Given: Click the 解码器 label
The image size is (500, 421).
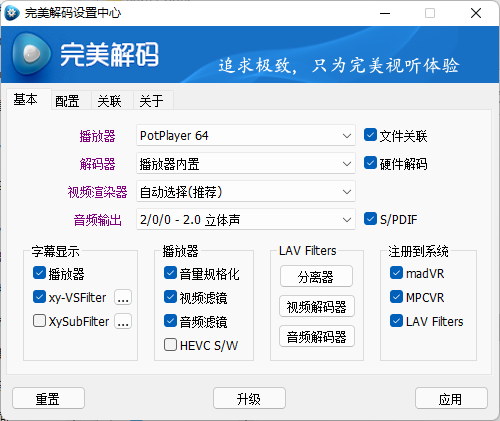Looking at the screenshot, I should click(x=97, y=164).
